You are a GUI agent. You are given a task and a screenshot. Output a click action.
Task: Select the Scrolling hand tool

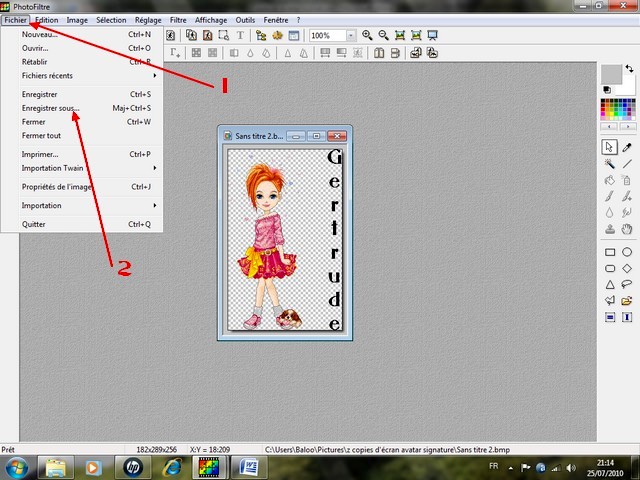[627, 229]
